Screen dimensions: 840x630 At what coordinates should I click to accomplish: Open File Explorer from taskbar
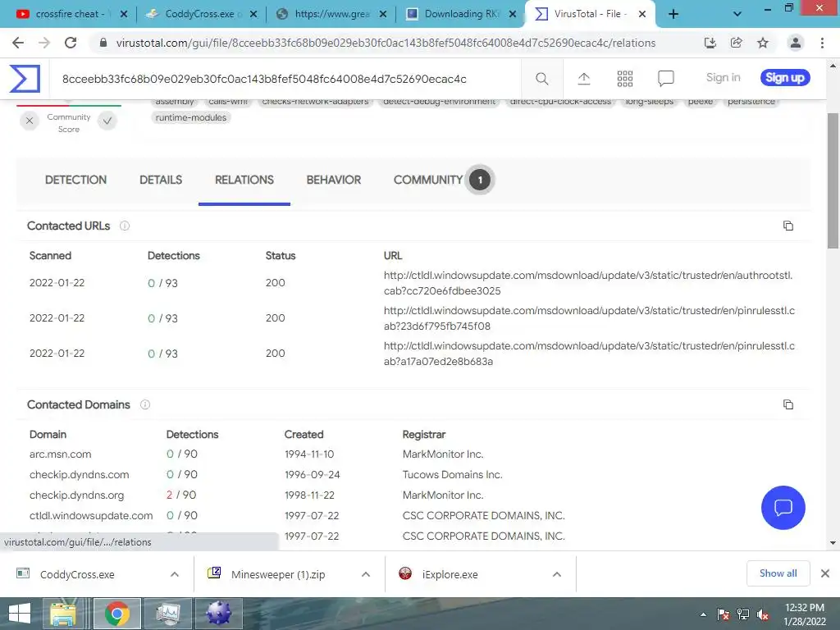[63, 614]
